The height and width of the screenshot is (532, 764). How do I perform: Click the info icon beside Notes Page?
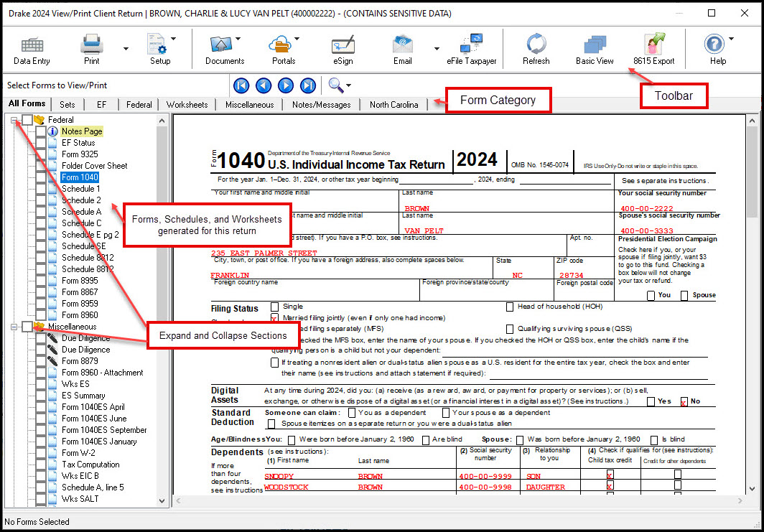53,131
